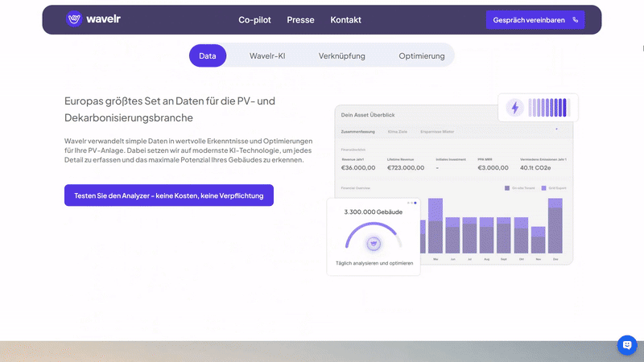Click the Dein Asset Überblick heading
Image resolution: width=644 pixels, height=362 pixels.
coord(368,115)
